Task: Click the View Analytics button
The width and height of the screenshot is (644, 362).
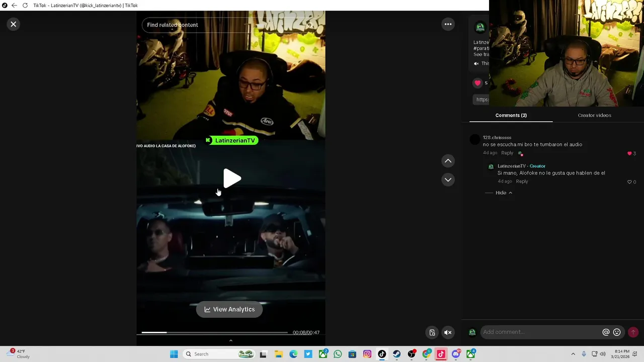Action: tap(229, 309)
